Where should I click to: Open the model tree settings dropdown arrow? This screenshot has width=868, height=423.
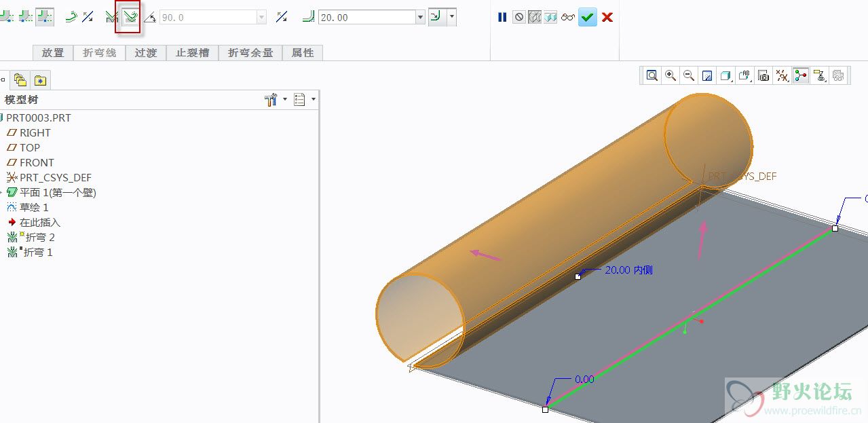(x=285, y=100)
